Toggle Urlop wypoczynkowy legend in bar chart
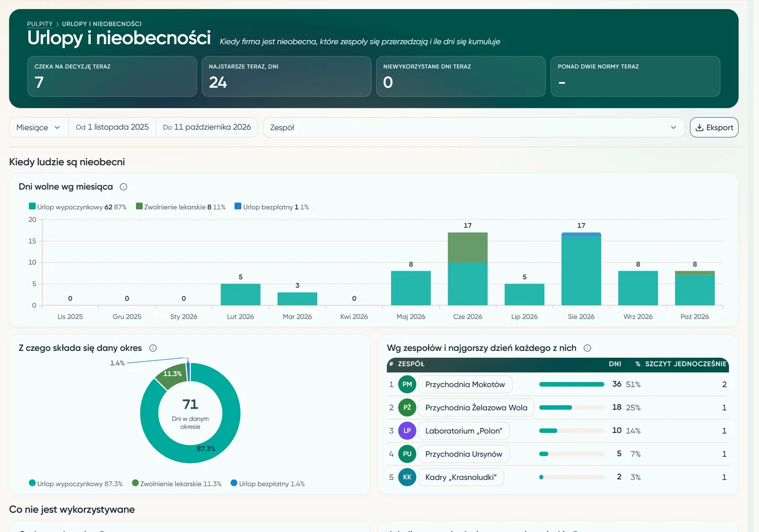The image size is (759, 532). pos(78,207)
